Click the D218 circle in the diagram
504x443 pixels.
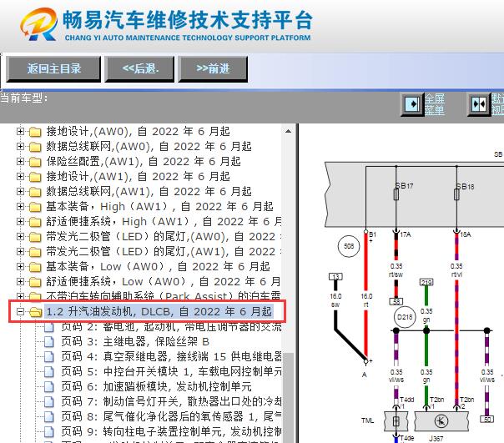405,317
